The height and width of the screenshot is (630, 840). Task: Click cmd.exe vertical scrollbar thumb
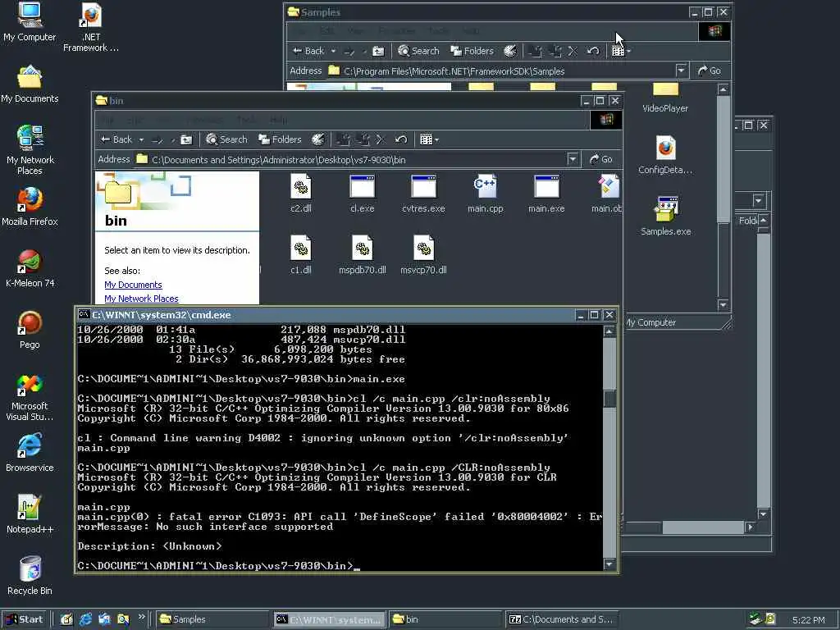(609, 399)
